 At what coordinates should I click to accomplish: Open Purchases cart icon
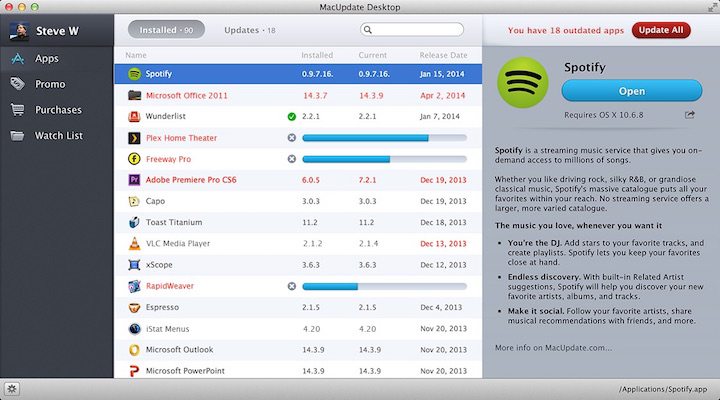point(17,110)
